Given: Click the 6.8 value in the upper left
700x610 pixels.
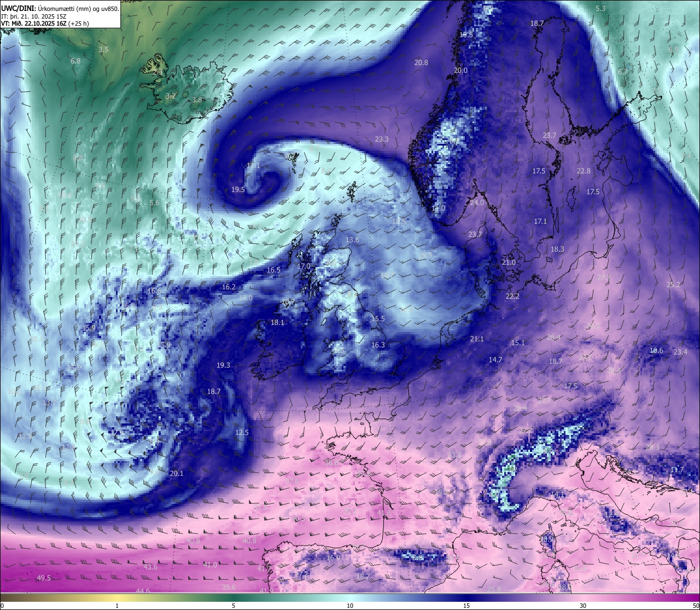Looking at the screenshot, I should (x=75, y=61).
